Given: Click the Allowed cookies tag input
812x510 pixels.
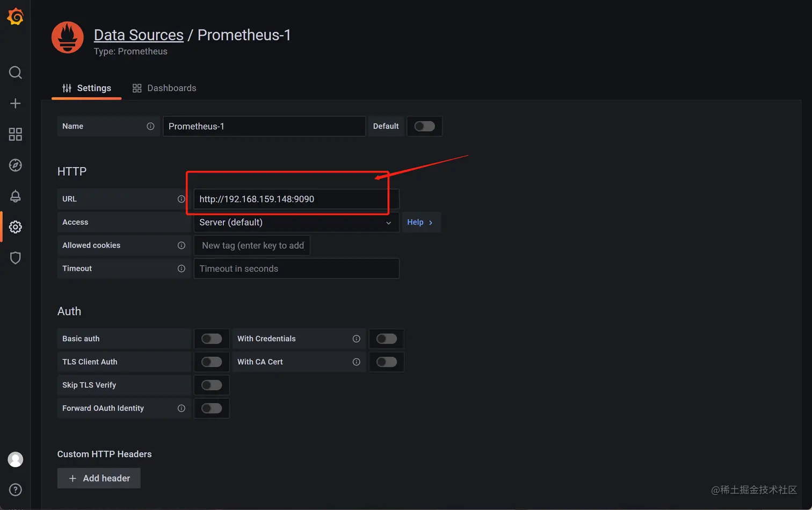Looking at the screenshot, I should [252, 246].
